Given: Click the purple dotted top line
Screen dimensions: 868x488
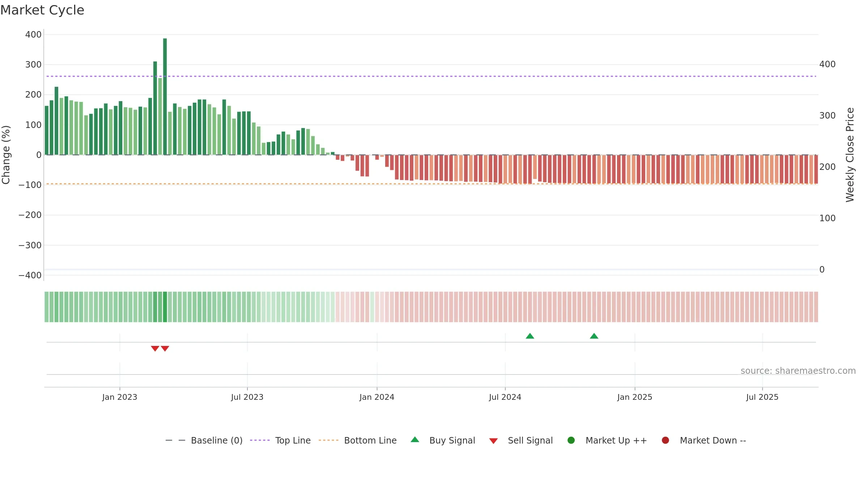Looking at the screenshot, I should click(x=431, y=76).
